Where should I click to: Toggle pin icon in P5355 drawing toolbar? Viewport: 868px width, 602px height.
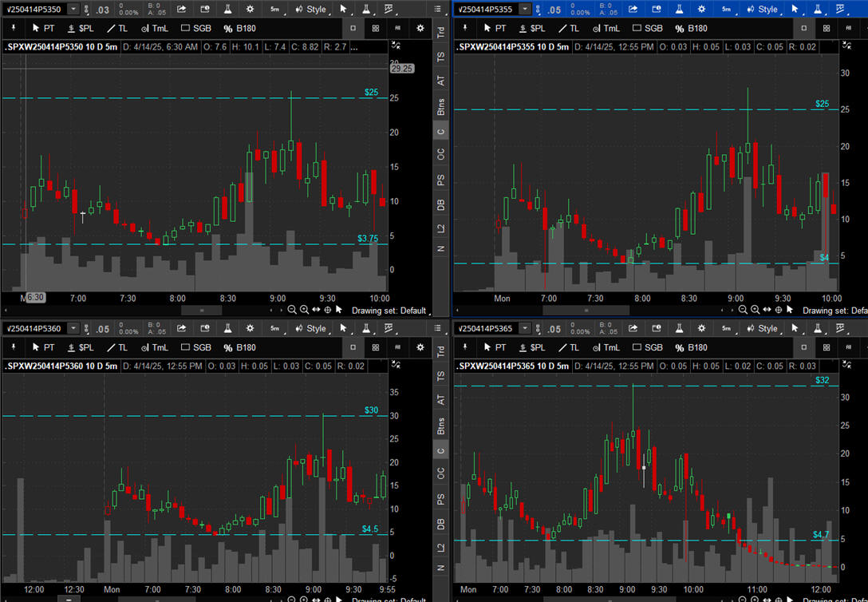(x=465, y=28)
